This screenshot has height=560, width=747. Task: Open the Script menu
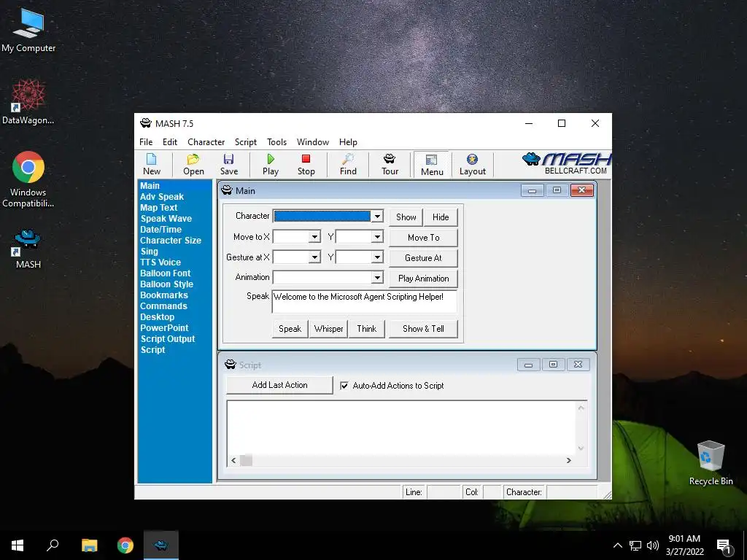click(x=245, y=142)
